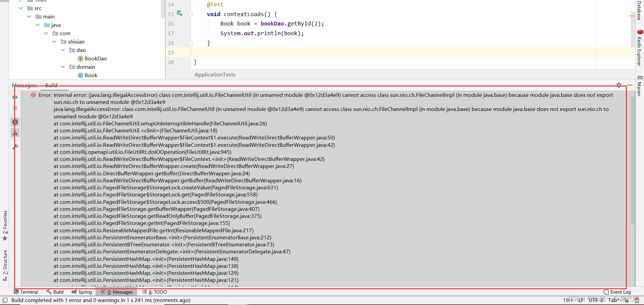Viewport: 644px width, 305px height.
Task: Toggle the show warnings filter in Messages
Action: [15, 133]
